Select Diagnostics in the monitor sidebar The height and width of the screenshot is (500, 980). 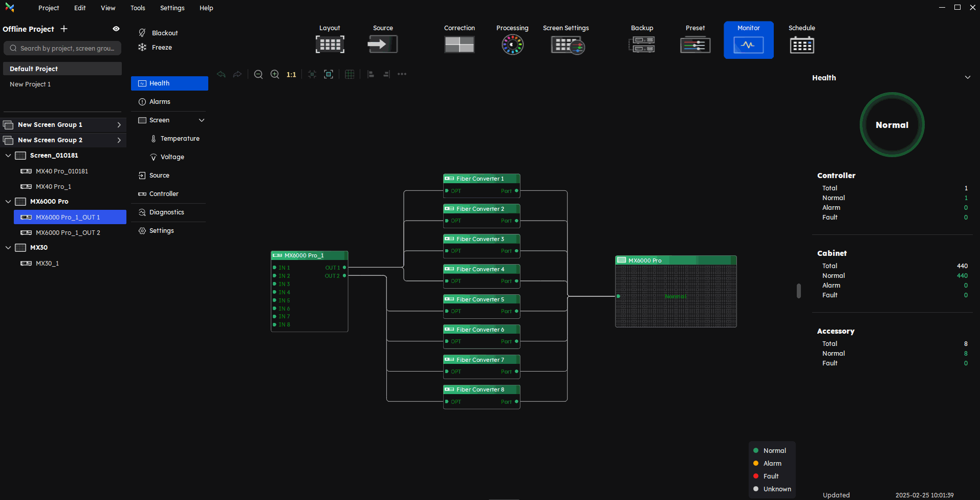[166, 212]
